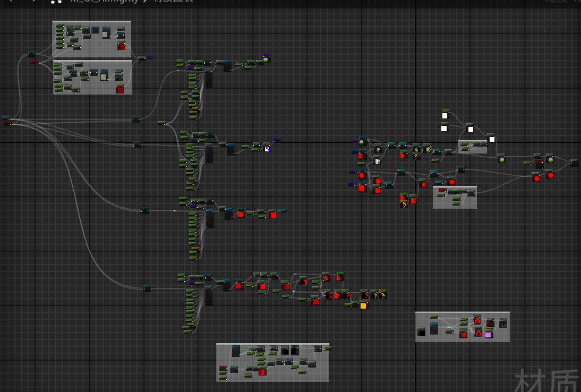581x392 pixels.
Task: Click the back navigation arrow in header
Action: (x=10, y=2)
